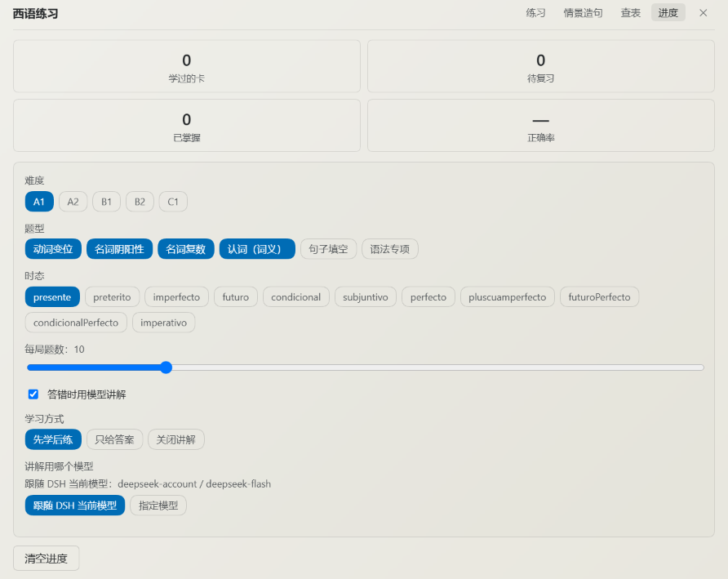
Task: Uncheck 答错时用模型讲解 checkbox
Action: coord(33,394)
